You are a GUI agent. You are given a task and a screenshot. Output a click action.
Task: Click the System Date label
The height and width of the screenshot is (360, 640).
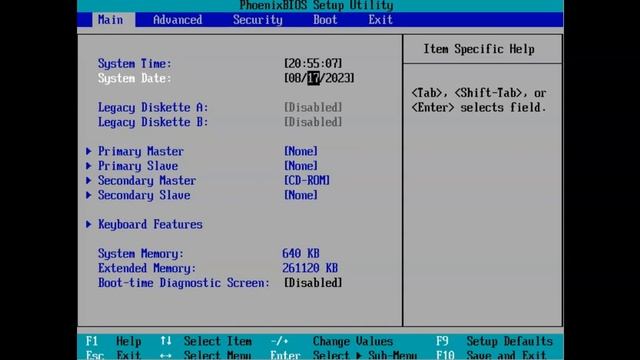[135, 78]
